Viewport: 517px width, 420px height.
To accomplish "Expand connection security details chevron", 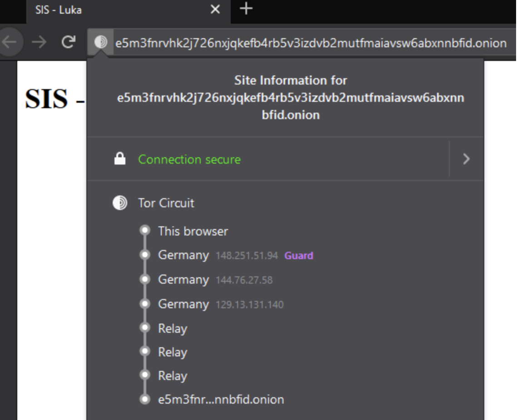I will point(466,159).
